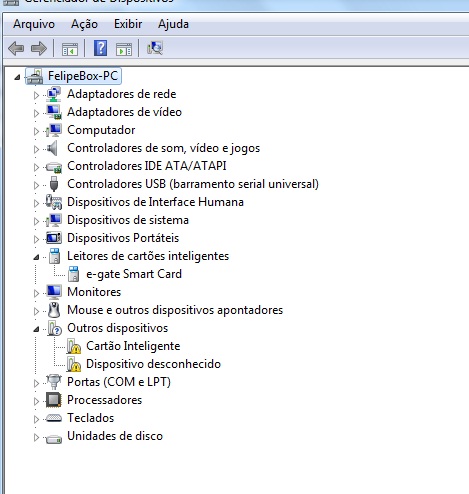Expand the Processadores node
Image resolution: width=469 pixels, height=494 pixels.
pyautogui.click(x=36, y=401)
